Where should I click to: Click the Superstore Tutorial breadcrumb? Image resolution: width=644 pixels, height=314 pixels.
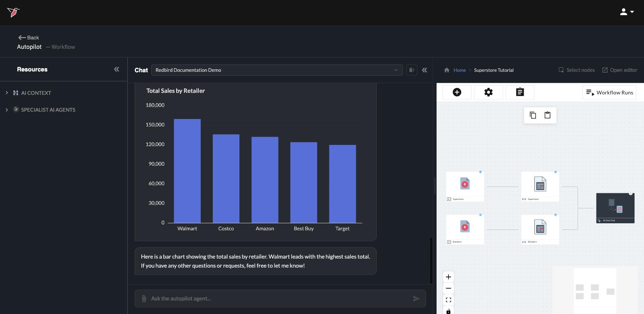(494, 70)
